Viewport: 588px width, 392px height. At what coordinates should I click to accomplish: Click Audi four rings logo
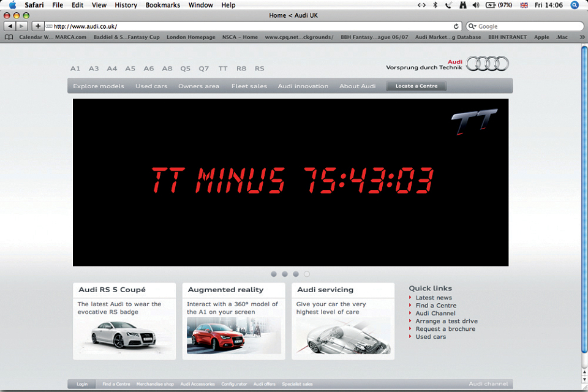click(487, 64)
